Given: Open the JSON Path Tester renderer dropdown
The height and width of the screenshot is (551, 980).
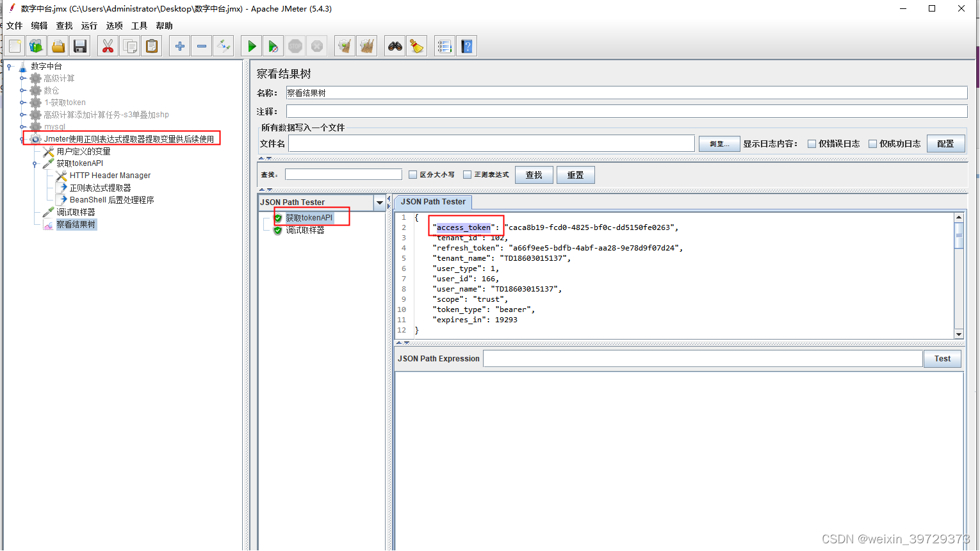Looking at the screenshot, I should pos(379,202).
